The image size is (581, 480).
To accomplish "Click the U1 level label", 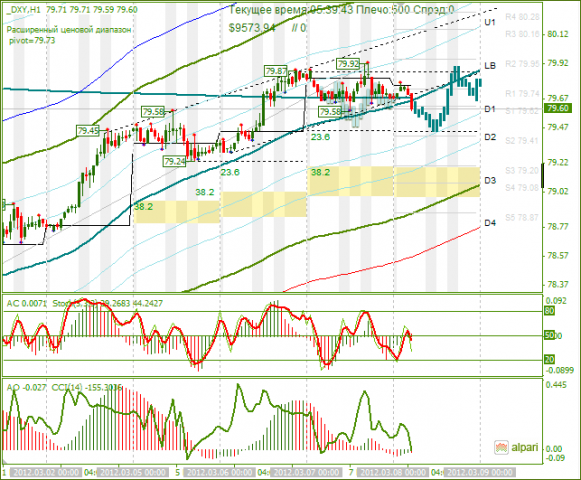I will tap(490, 23).
